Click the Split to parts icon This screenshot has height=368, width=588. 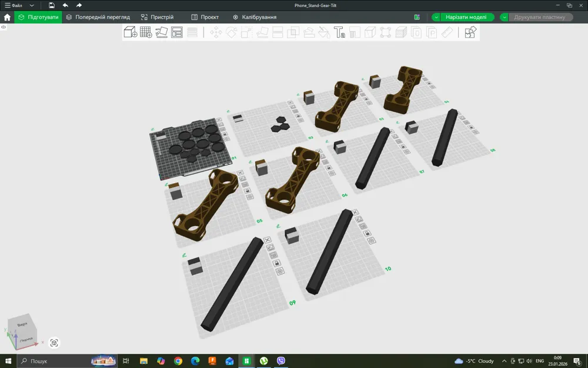[x=432, y=32]
